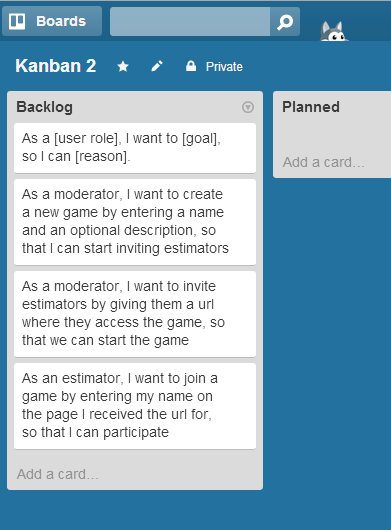Click the Boards label text

click(61, 21)
